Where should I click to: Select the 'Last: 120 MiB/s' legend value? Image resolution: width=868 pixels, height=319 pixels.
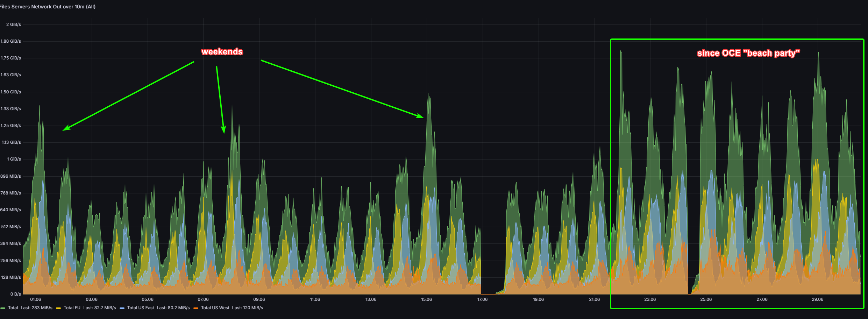tap(248, 308)
